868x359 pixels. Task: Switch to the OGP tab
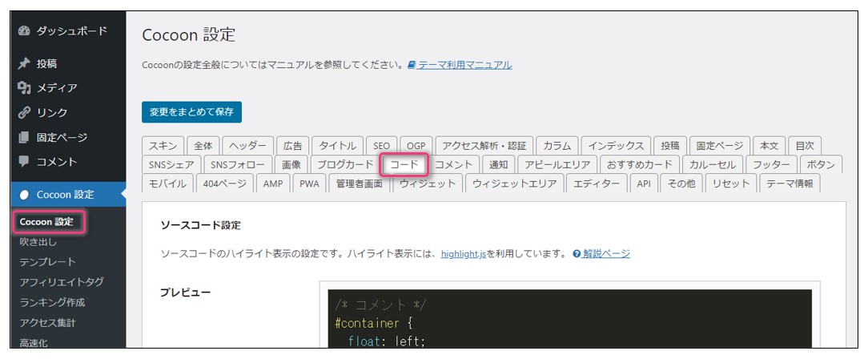pyautogui.click(x=416, y=146)
